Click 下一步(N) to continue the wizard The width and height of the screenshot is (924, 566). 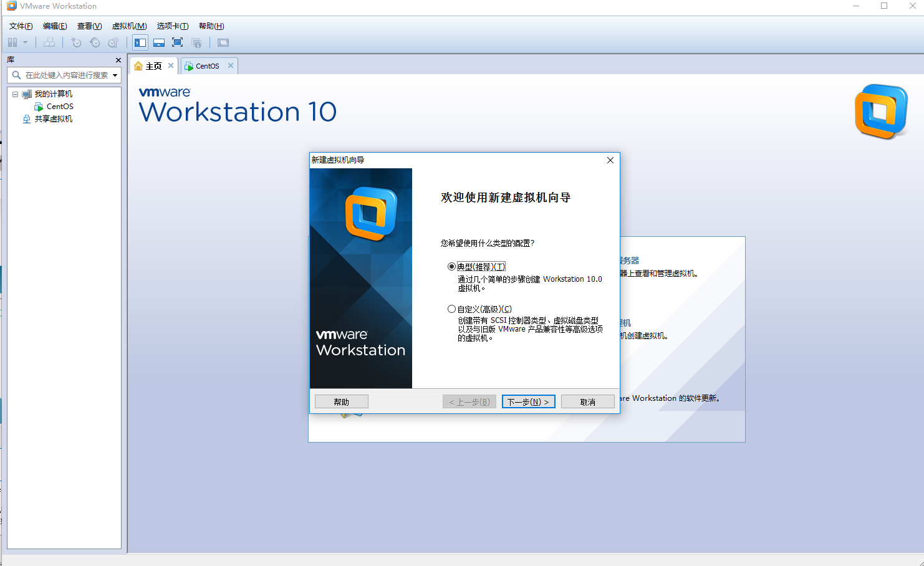point(529,402)
